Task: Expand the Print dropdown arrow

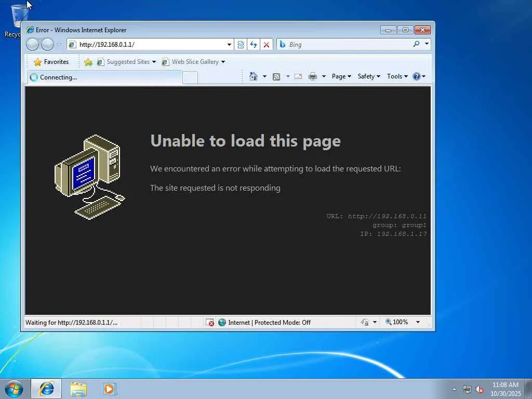Action: tap(324, 76)
